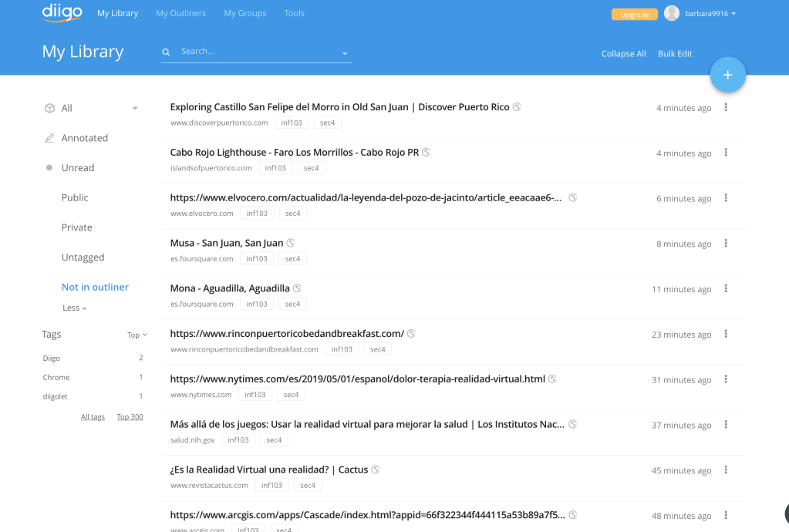Click the Diigo logo

click(62, 13)
